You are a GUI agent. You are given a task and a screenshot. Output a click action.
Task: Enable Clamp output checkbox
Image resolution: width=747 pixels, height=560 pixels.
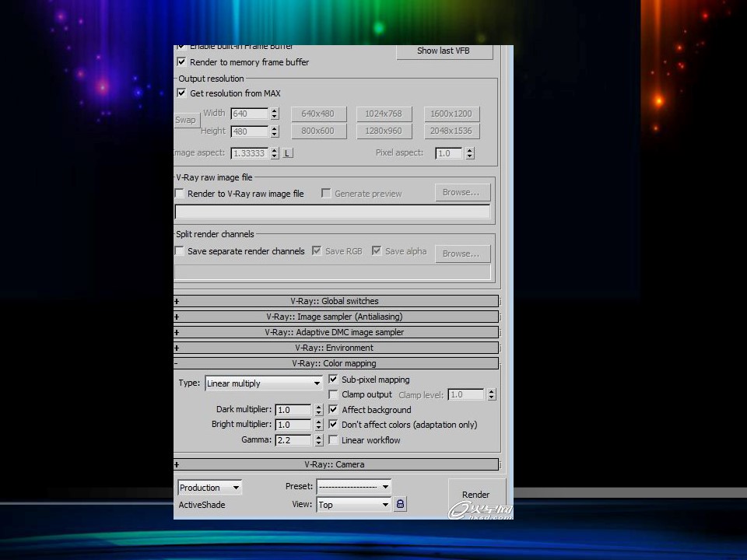click(334, 395)
